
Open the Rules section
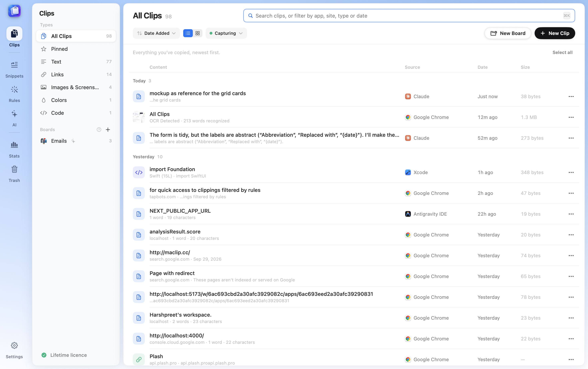[x=14, y=94]
